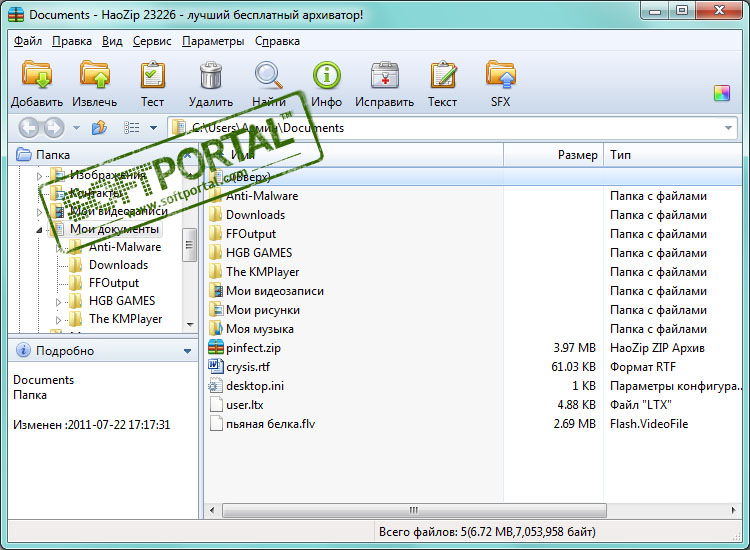The height and width of the screenshot is (550, 750).
Task: Click the Добавить (Add) toolbar icon
Action: click(x=37, y=75)
